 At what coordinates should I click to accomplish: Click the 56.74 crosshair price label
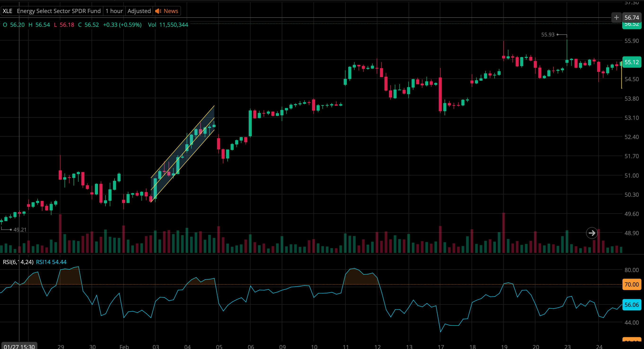tap(631, 18)
